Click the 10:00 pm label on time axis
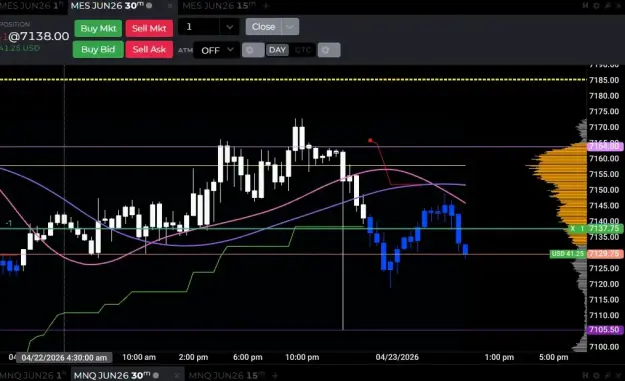The image size is (625, 381). click(302, 357)
